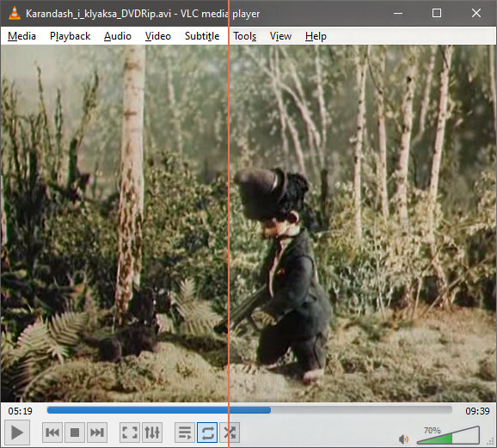
Task: Open the Tools menu
Action: (x=245, y=36)
